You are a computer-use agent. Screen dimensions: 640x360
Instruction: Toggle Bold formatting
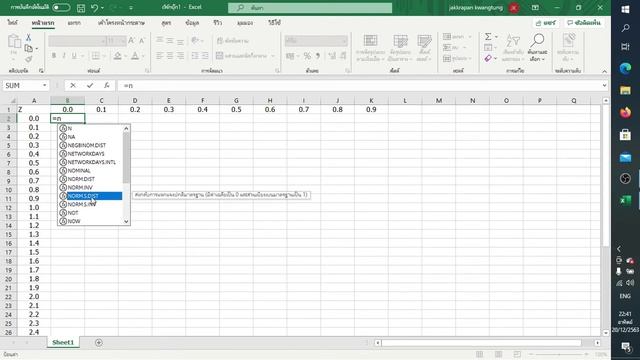pyautogui.click(x=54, y=56)
